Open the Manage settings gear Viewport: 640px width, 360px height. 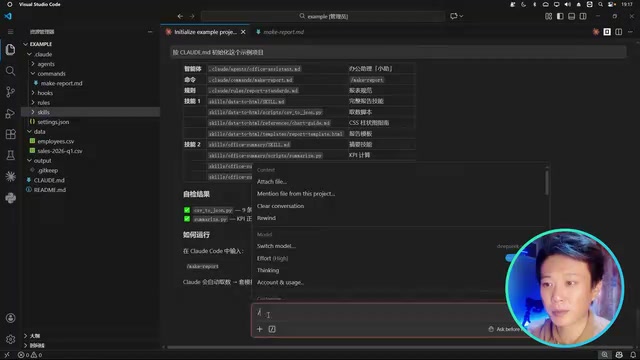point(11,339)
